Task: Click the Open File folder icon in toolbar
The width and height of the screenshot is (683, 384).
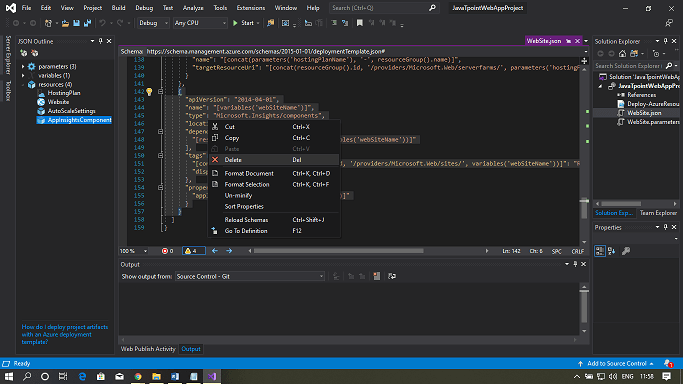Action: pos(65,23)
